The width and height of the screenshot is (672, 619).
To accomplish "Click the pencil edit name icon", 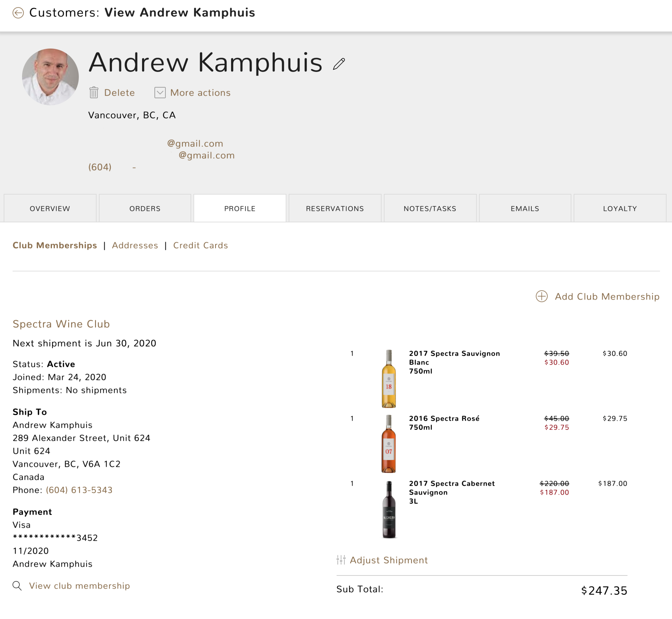I will 339,64.
